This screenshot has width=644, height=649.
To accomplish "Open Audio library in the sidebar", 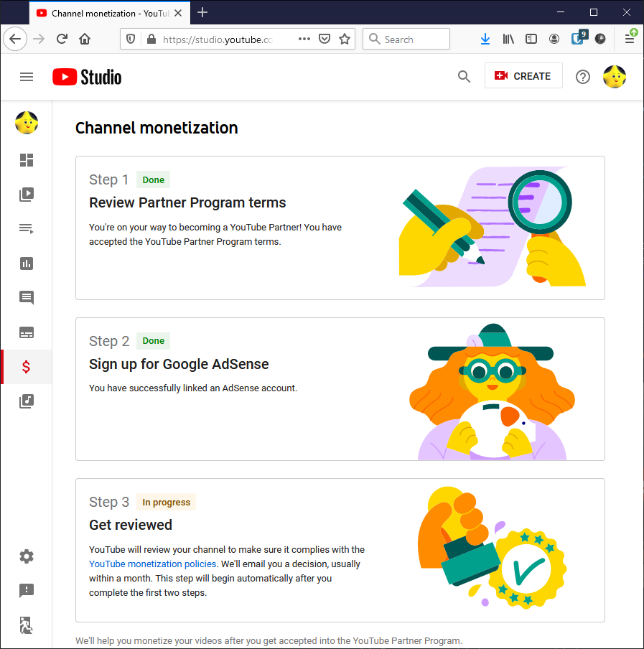I will coord(27,401).
